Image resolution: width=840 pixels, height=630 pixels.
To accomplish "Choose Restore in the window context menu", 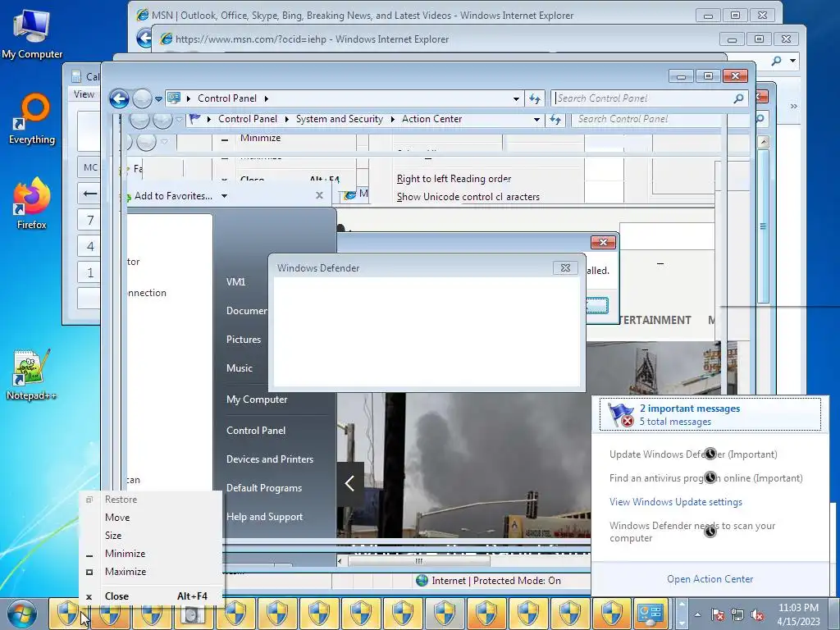I will pos(121,500).
